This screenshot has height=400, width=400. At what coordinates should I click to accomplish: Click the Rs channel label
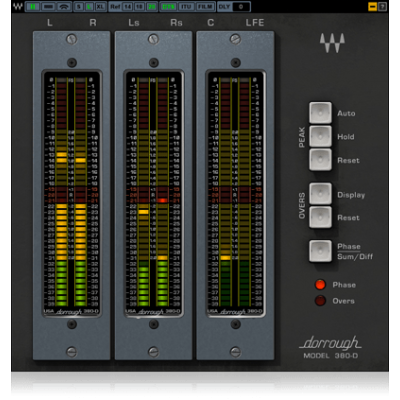click(x=176, y=23)
